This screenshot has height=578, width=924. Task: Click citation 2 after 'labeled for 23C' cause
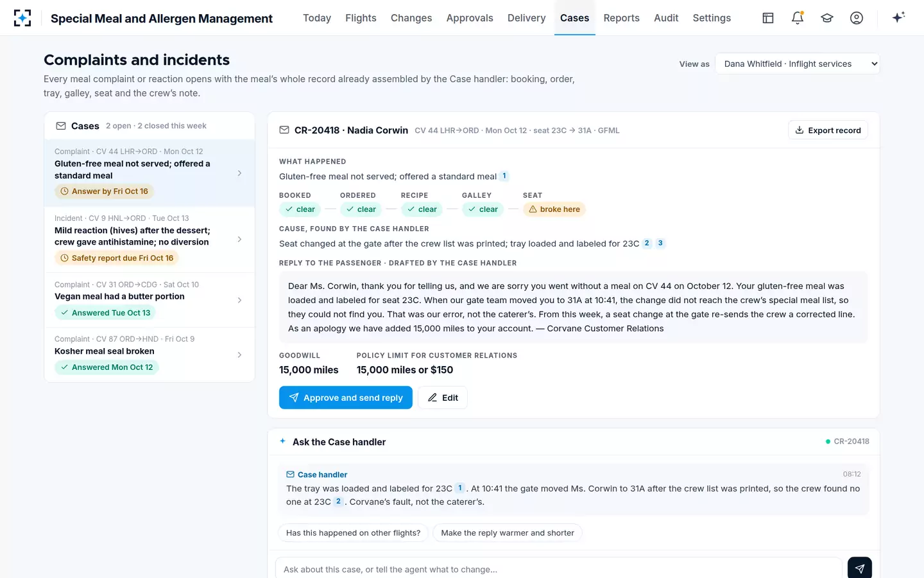647,243
